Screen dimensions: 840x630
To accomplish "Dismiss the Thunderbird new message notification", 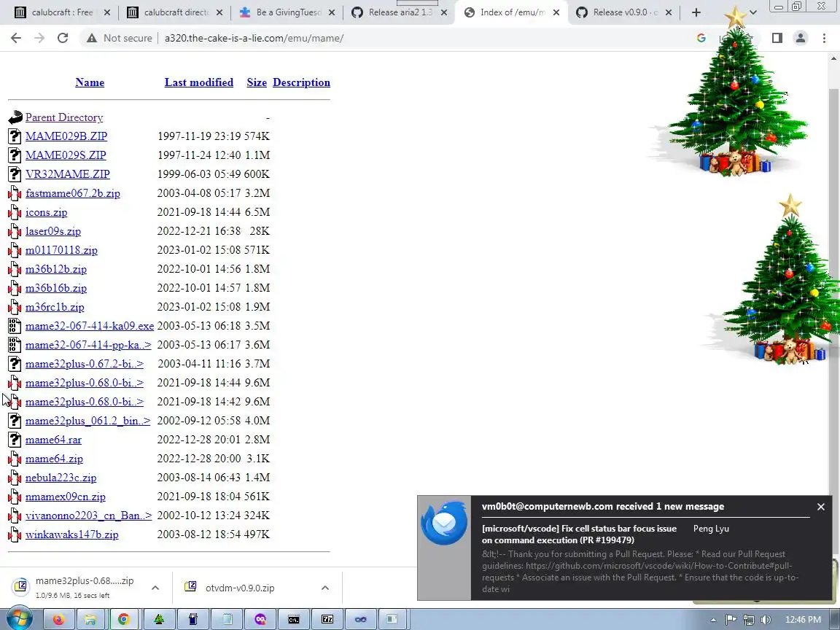I will coord(821,507).
